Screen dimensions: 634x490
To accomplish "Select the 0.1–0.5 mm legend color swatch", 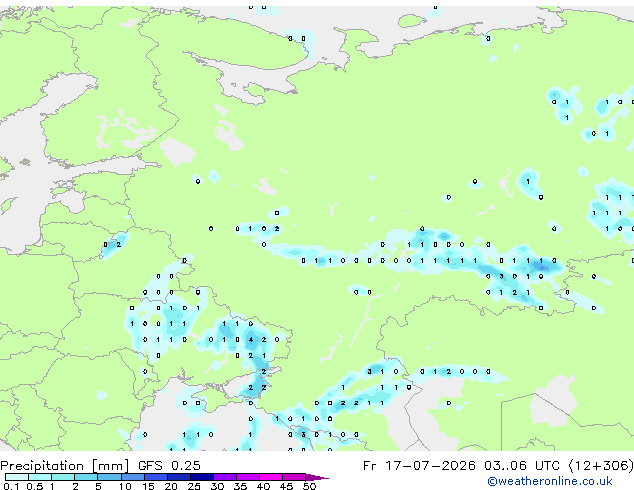I will pos(17,477).
